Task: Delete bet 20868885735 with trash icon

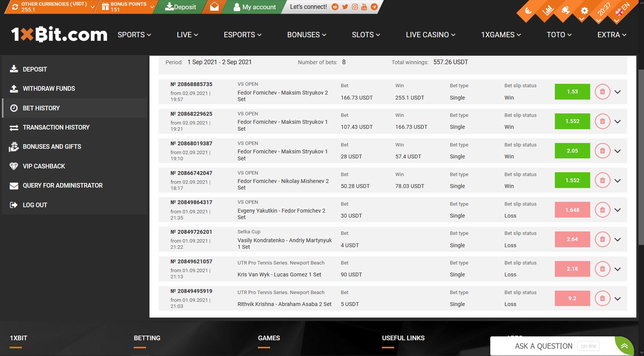Action: pyautogui.click(x=603, y=91)
